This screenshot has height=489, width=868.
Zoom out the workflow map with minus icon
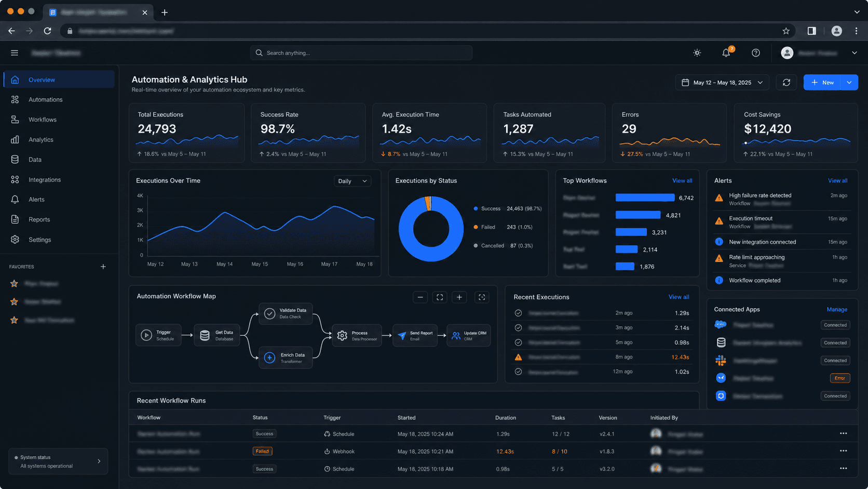pyautogui.click(x=421, y=297)
